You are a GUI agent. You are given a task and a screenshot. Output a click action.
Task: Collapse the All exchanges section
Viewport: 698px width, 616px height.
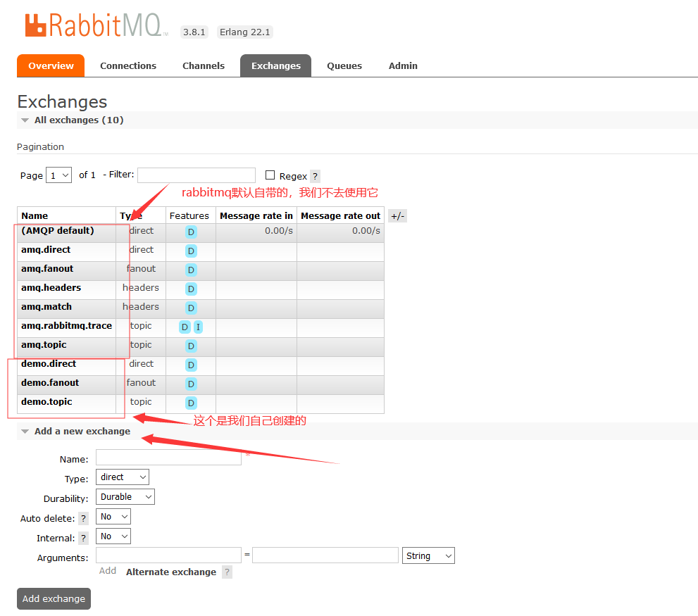(79, 120)
